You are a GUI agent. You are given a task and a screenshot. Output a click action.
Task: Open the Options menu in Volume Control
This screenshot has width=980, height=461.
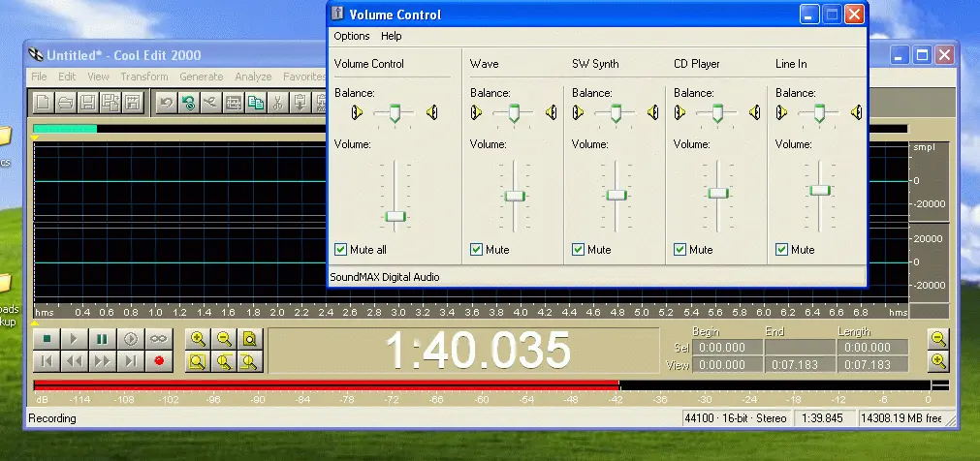[x=352, y=36]
